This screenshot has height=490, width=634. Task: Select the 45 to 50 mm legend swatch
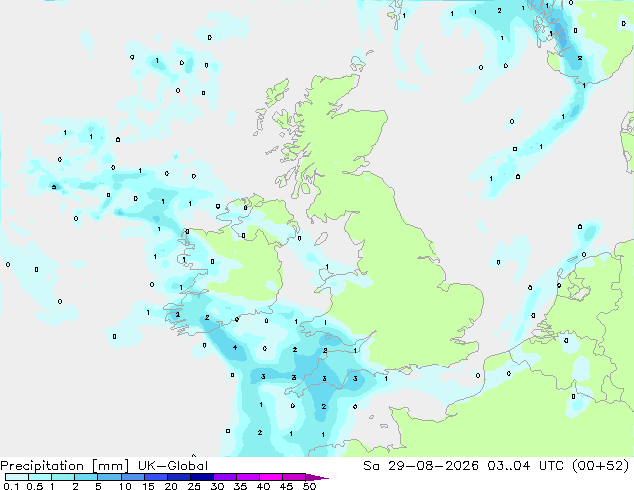coord(294,477)
